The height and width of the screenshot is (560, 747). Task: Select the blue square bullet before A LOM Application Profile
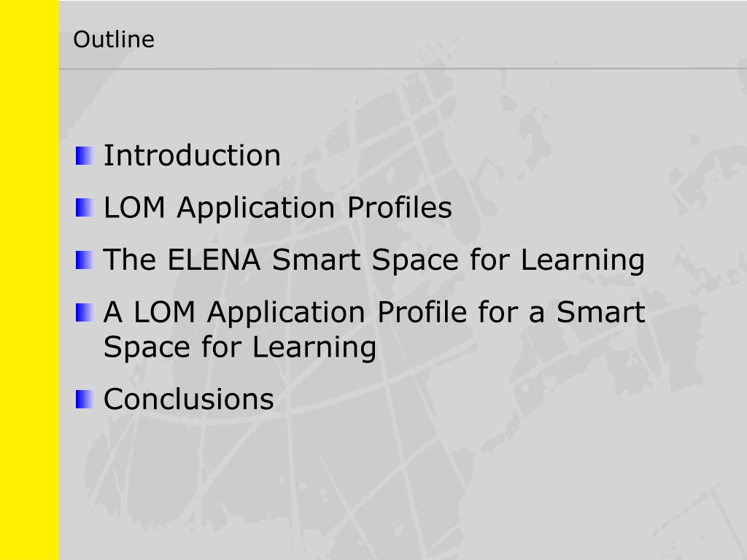pyautogui.click(x=84, y=312)
